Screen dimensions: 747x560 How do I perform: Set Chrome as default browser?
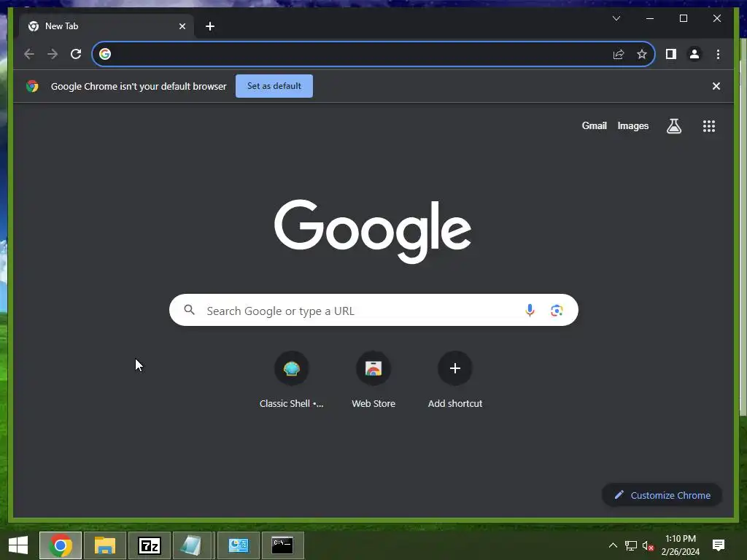pos(274,86)
